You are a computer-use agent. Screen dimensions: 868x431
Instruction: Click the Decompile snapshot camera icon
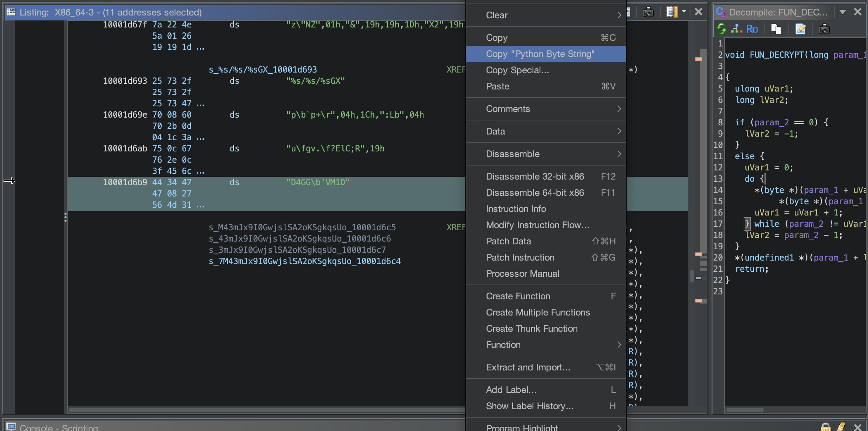coord(824,29)
